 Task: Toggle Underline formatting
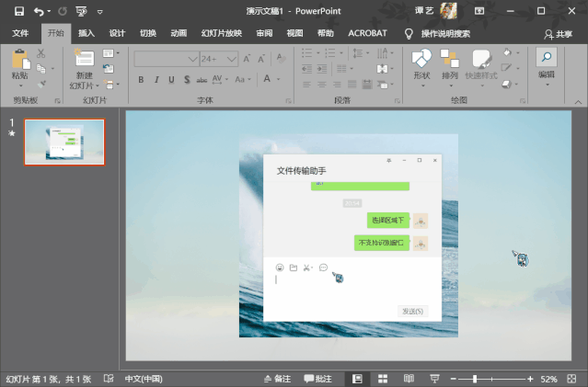[x=171, y=79]
